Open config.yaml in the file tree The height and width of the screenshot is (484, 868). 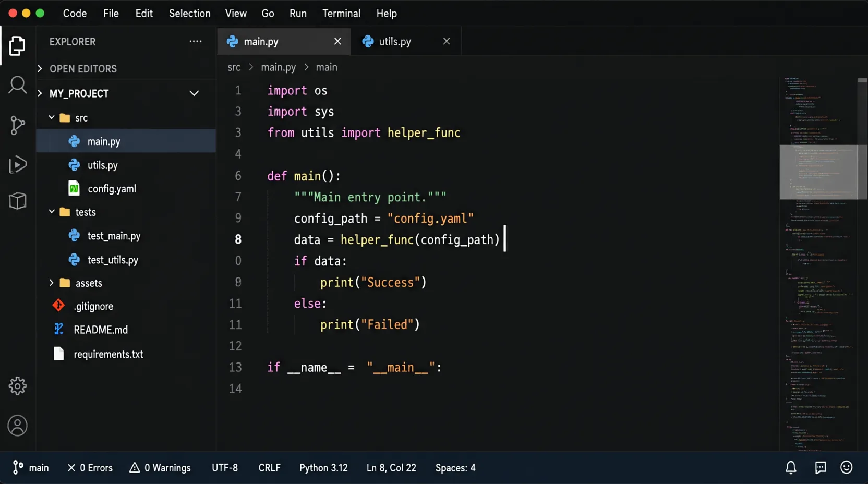(x=126, y=188)
